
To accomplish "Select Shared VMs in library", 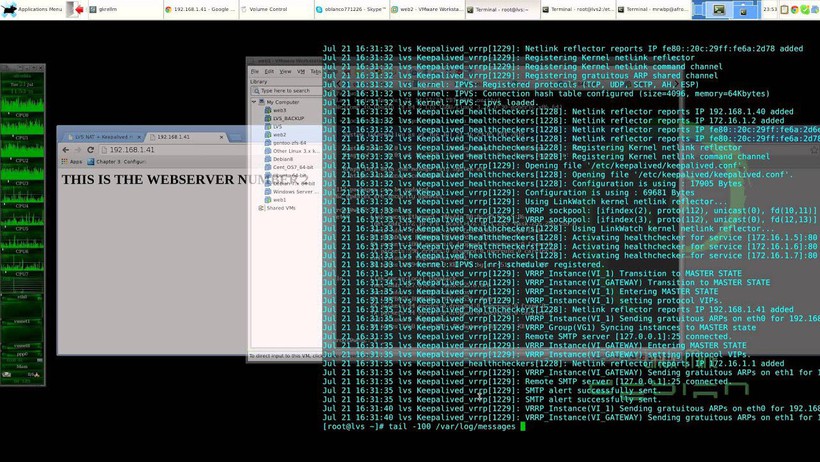I will 281,208.
